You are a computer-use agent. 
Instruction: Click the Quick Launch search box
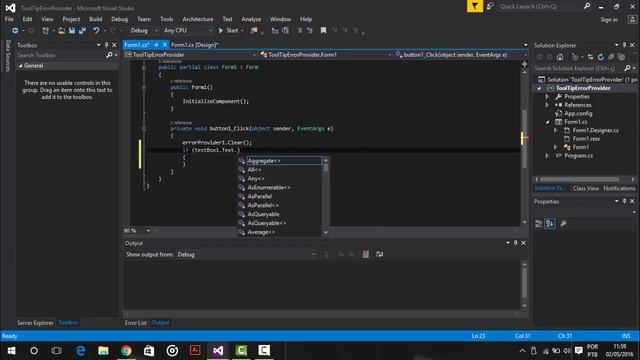[x=541, y=7]
